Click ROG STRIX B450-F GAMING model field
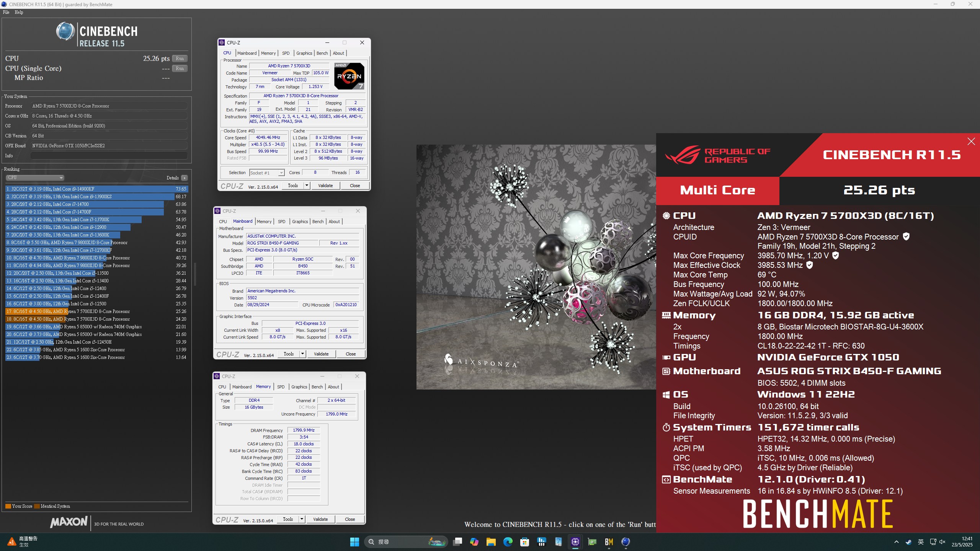 [x=282, y=243]
